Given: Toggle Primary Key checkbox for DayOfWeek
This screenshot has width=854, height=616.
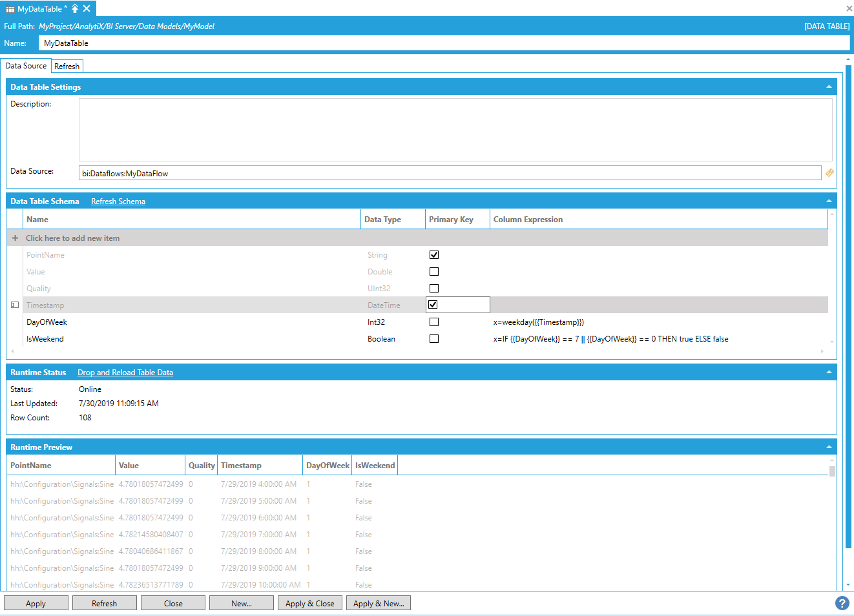Looking at the screenshot, I should pos(434,322).
